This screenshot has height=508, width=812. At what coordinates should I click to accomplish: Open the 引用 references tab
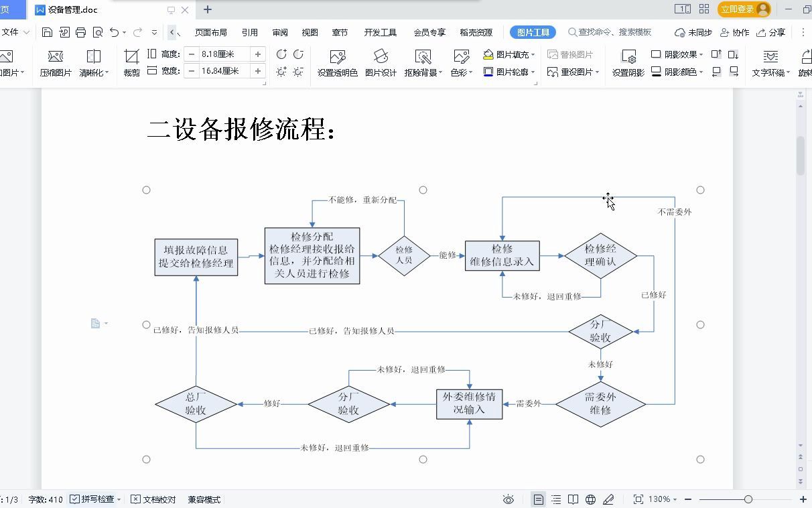[250, 32]
